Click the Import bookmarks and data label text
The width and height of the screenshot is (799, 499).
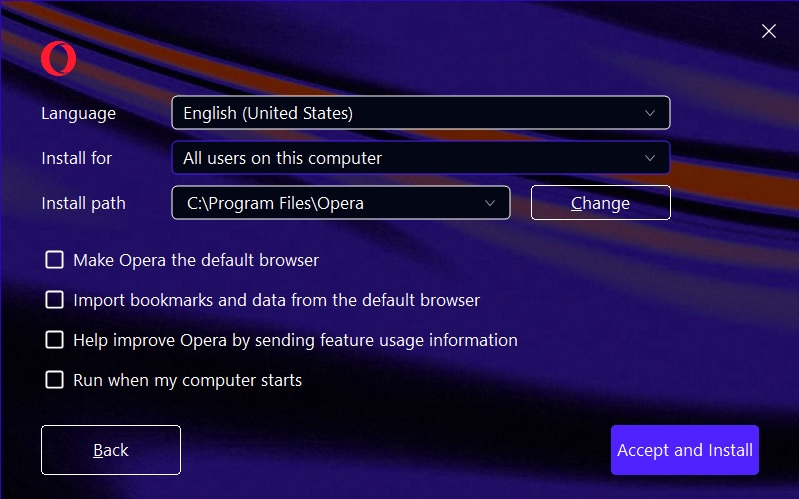click(x=277, y=300)
